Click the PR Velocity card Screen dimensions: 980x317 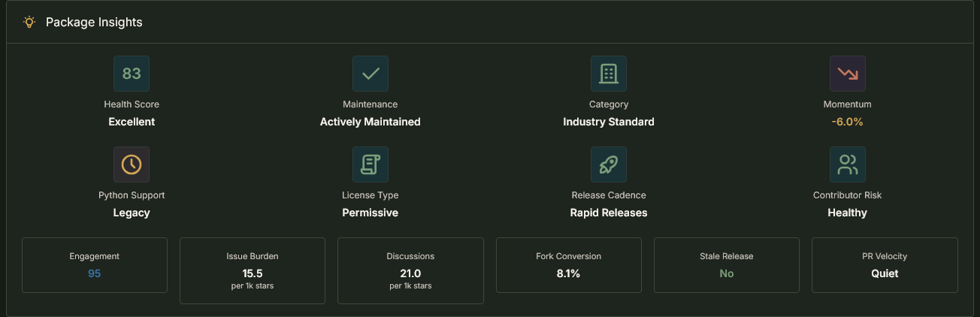(x=885, y=265)
